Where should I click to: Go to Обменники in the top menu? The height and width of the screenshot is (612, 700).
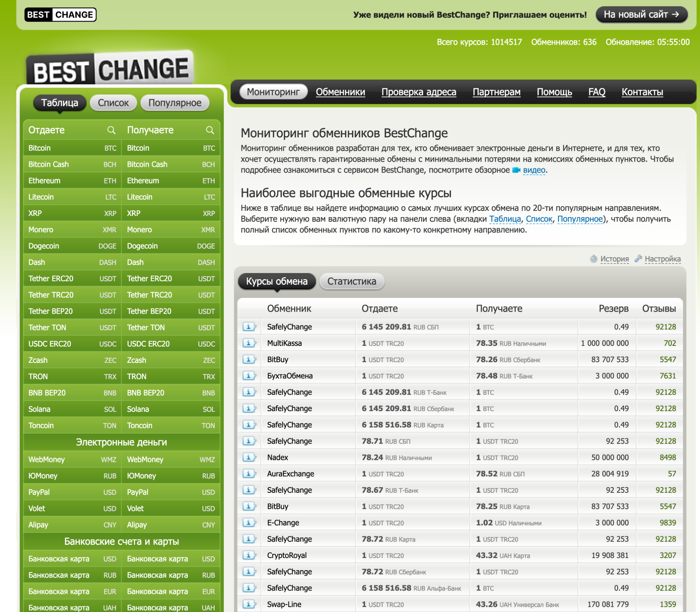340,92
